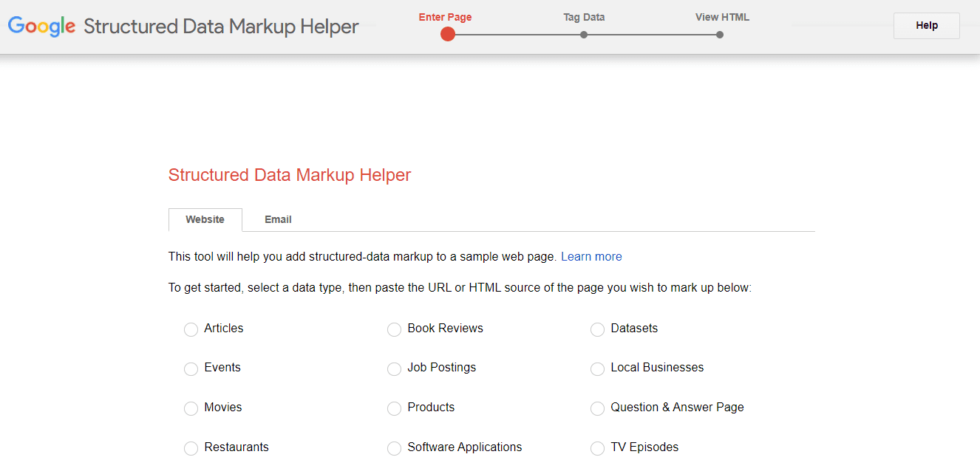980x474 pixels.
Task: Select the Restaurants data type
Action: [x=191, y=448]
